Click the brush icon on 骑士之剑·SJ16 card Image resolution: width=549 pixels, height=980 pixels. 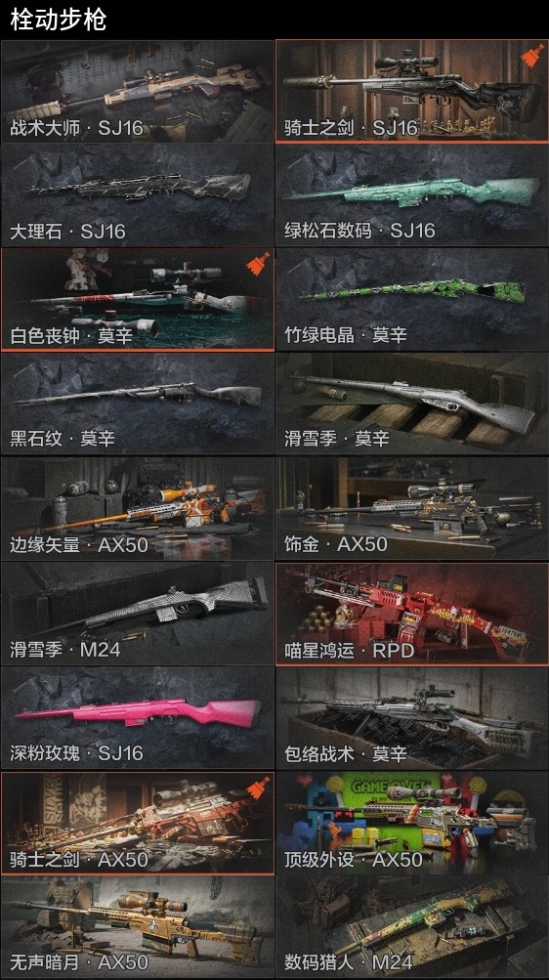pyautogui.click(x=532, y=57)
